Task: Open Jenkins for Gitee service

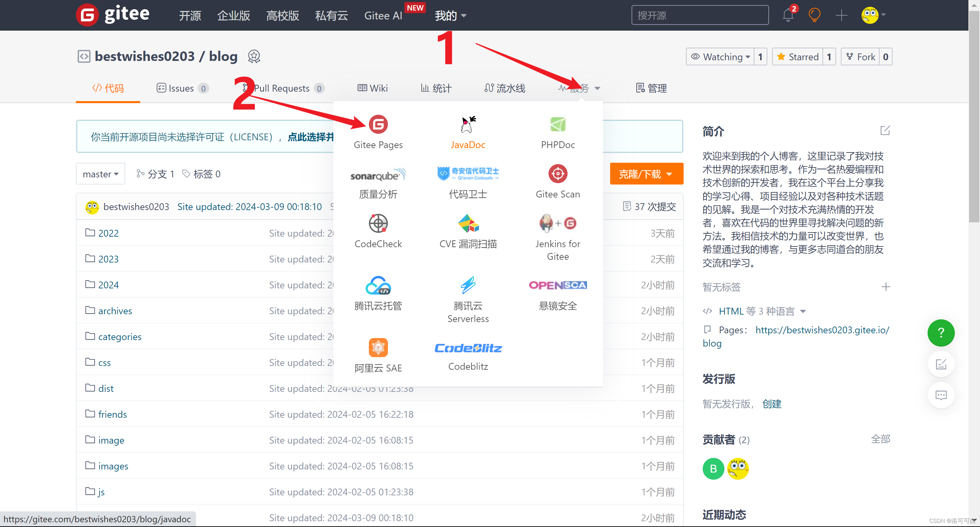Action: coord(558,237)
